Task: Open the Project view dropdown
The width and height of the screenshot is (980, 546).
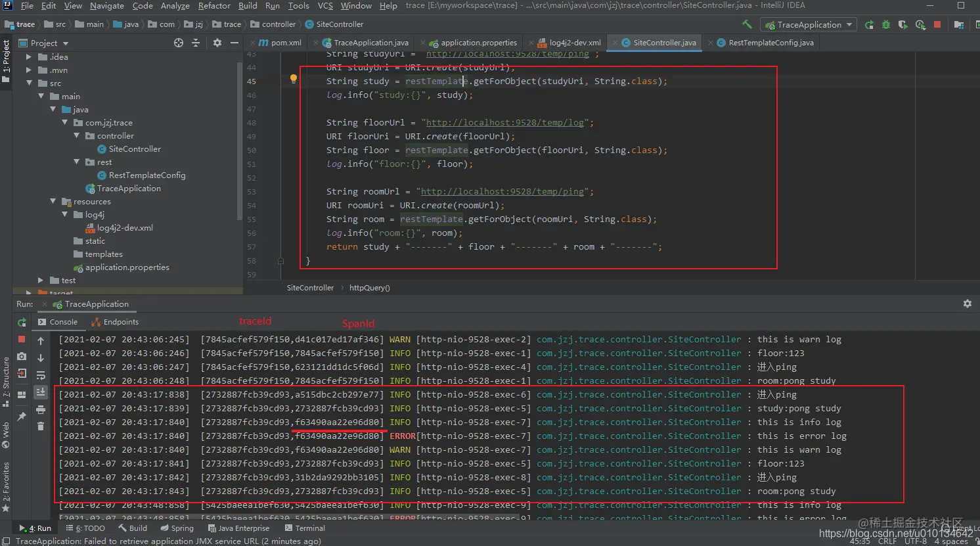Action: click(x=45, y=43)
